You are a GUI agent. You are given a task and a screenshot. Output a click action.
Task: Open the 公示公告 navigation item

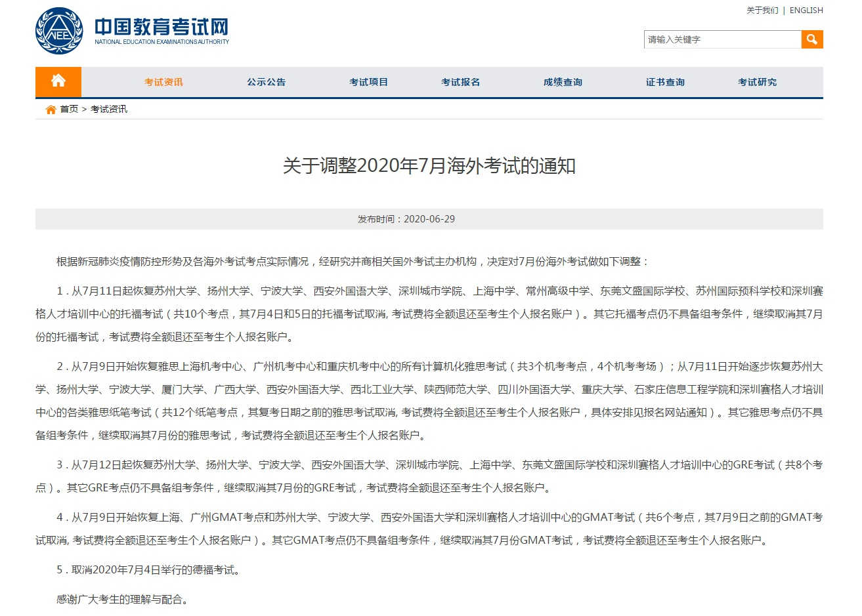266,82
